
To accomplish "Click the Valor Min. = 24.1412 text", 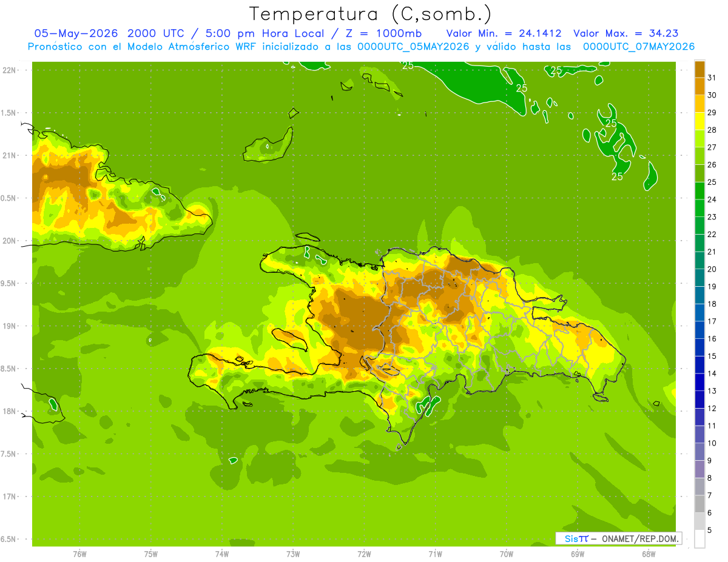I will (504, 33).
